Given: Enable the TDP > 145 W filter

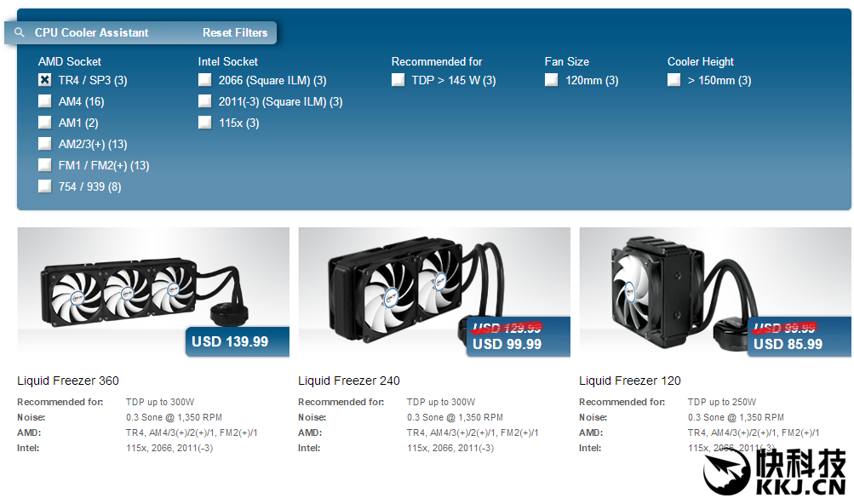Looking at the screenshot, I should tap(398, 80).
